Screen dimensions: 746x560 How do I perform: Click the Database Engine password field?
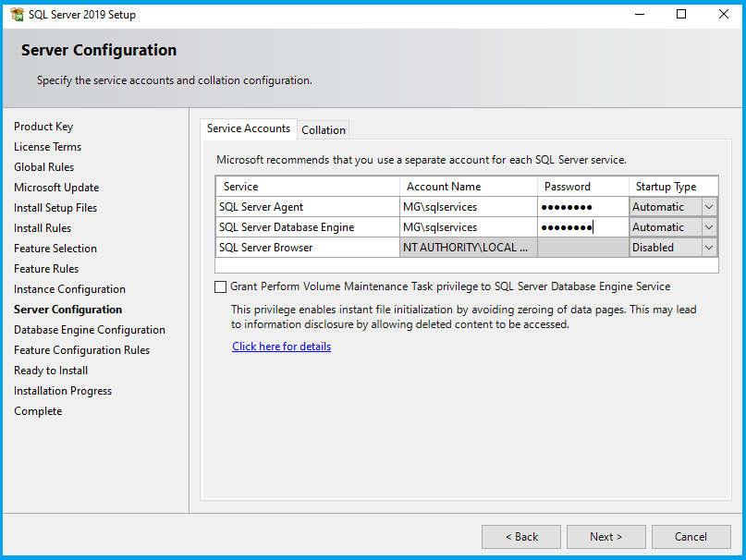click(x=582, y=227)
